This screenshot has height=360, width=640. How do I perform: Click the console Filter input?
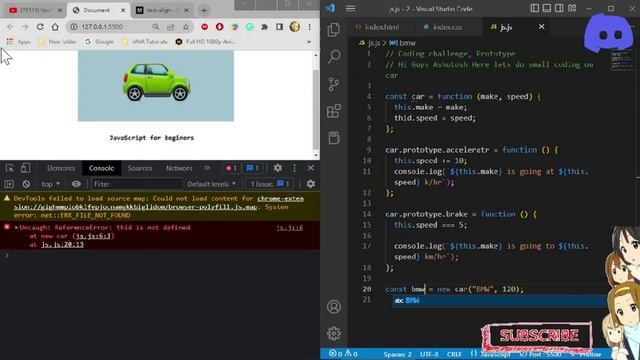[x=136, y=184]
